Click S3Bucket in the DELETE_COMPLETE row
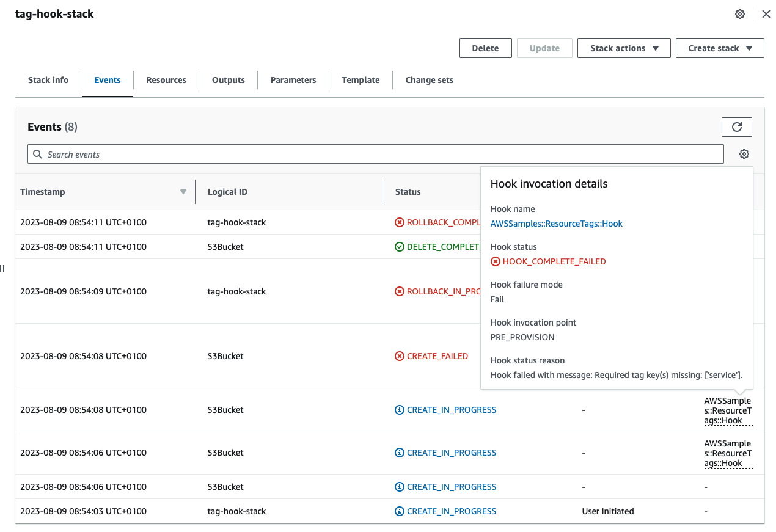776x532 pixels. [x=225, y=247]
